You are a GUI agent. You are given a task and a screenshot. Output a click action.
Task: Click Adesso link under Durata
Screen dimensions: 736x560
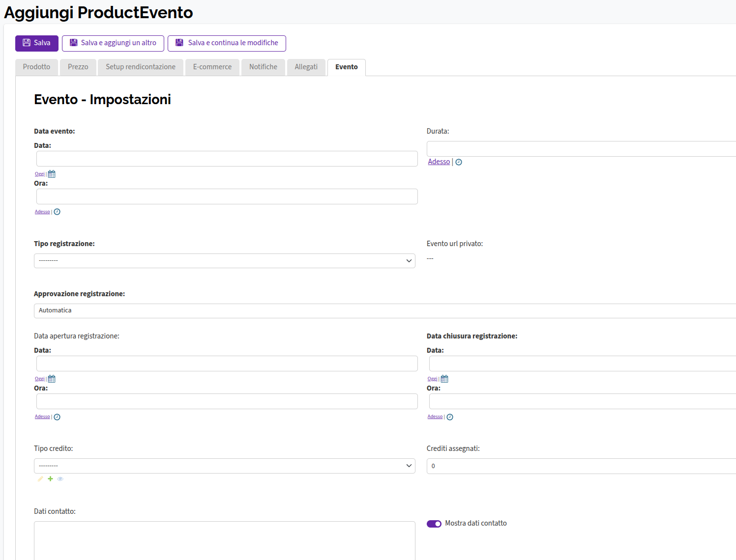point(439,162)
